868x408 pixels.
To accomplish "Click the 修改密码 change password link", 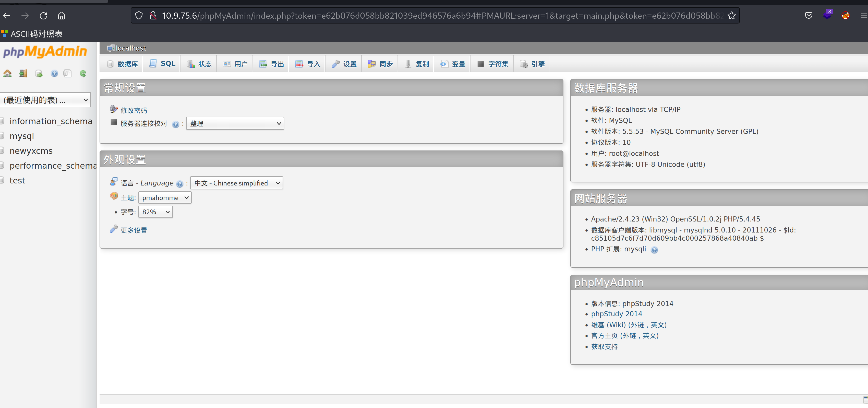I will [x=134, y=111].
